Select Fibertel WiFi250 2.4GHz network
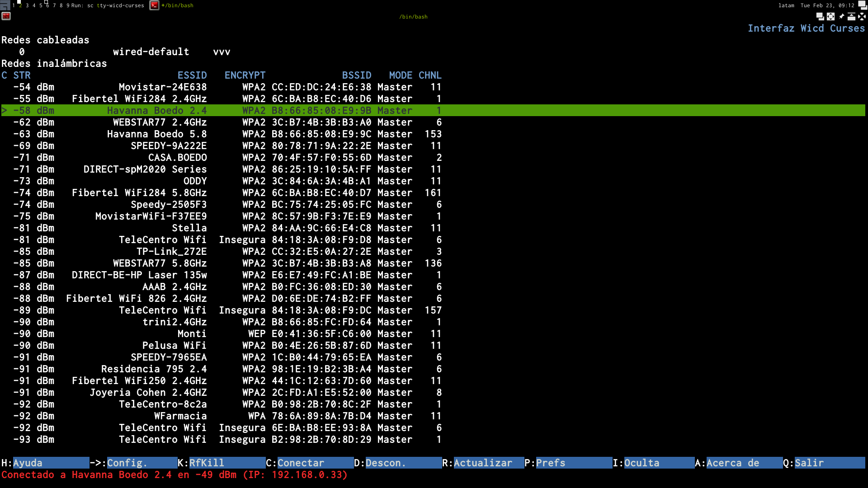 (x=433, y=380)
